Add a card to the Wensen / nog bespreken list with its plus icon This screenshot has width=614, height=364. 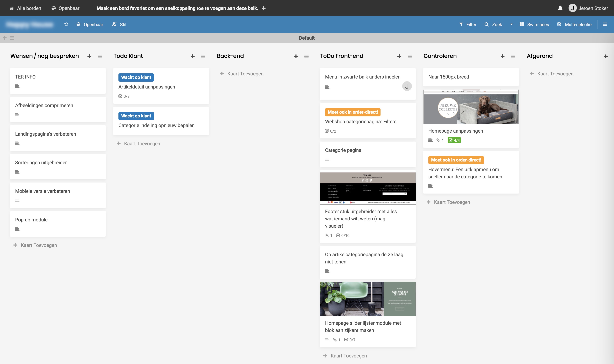click(89, 56)
